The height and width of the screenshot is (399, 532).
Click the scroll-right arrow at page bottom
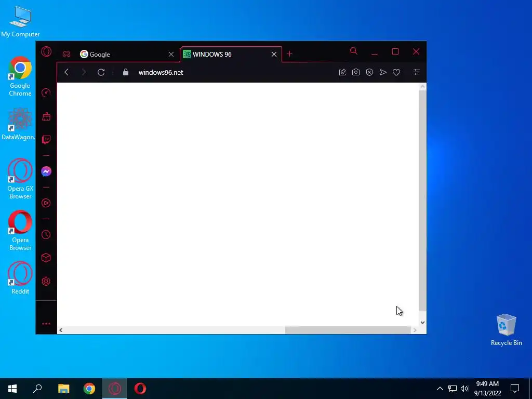click(x=415, y=330)
